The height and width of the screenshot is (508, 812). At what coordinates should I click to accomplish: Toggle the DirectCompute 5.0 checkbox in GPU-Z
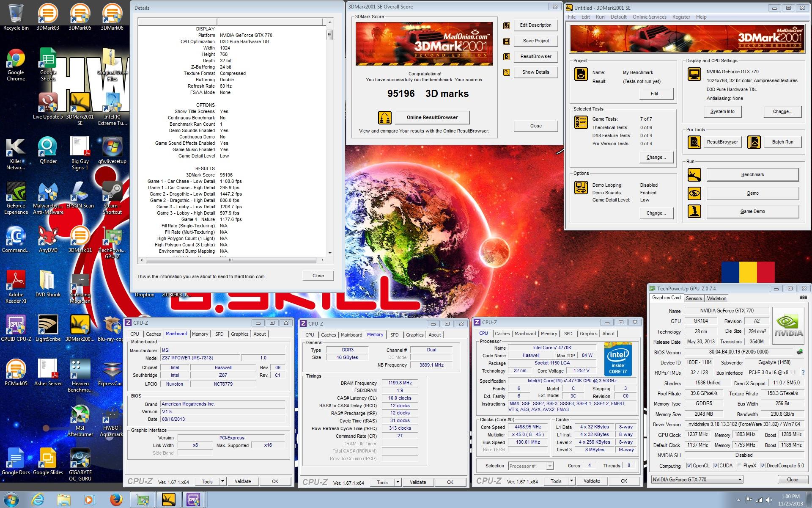(763, 466)
